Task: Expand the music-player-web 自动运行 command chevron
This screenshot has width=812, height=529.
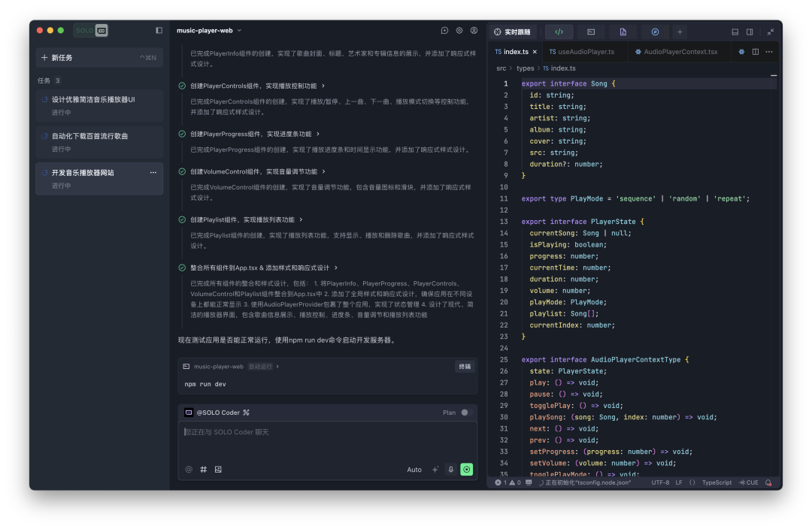Action: point(277,367)
